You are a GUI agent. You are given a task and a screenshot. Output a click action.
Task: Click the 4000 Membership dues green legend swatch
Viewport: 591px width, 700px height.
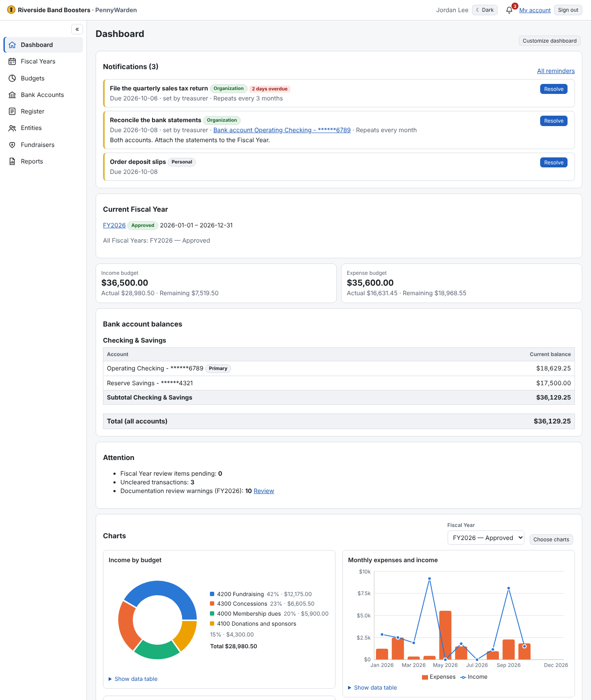(x=212, y=613)
